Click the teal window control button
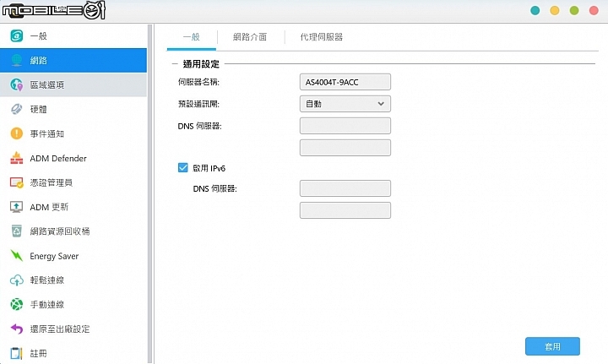The width and height of the screenshot is (608, 364). 535,10
